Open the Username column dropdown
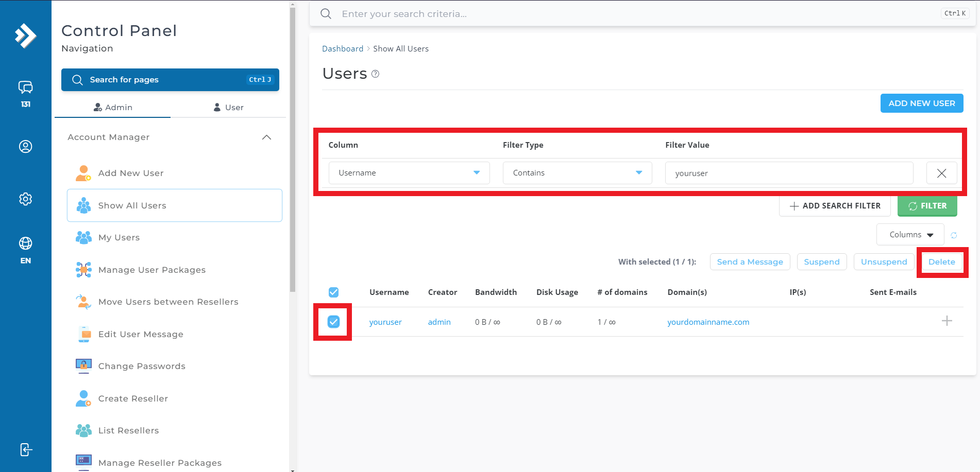 (409, 173)
